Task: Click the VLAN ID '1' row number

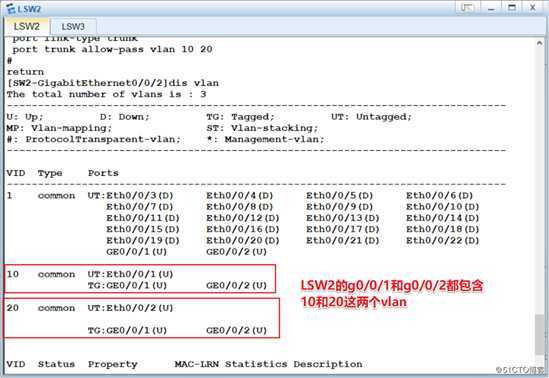Action: 9,195
